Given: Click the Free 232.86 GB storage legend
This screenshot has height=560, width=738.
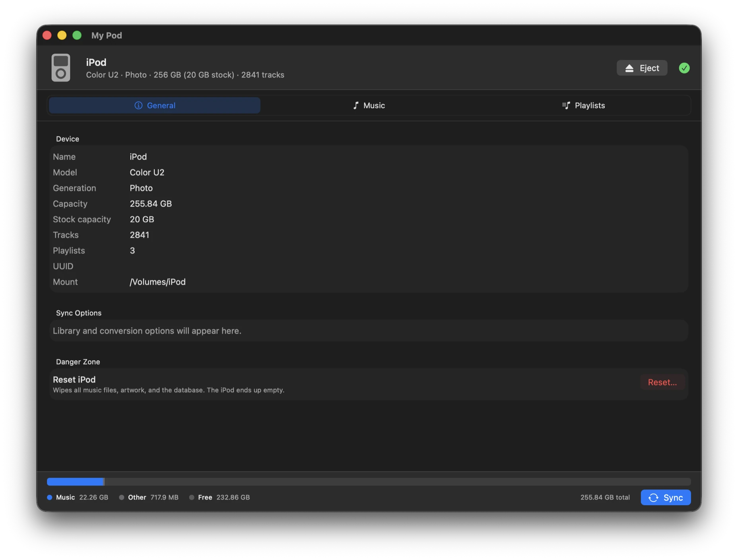Looking at the screenshot, I should [219, 497].
